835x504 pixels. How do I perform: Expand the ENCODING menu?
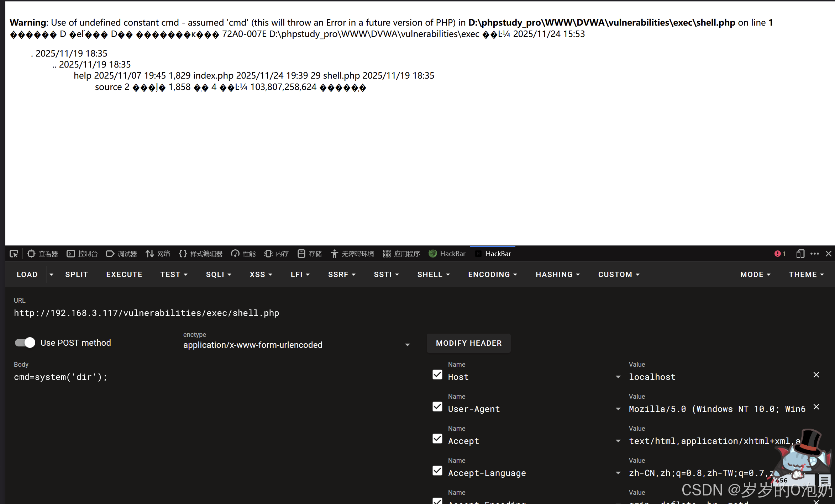[x=492, y=275]
